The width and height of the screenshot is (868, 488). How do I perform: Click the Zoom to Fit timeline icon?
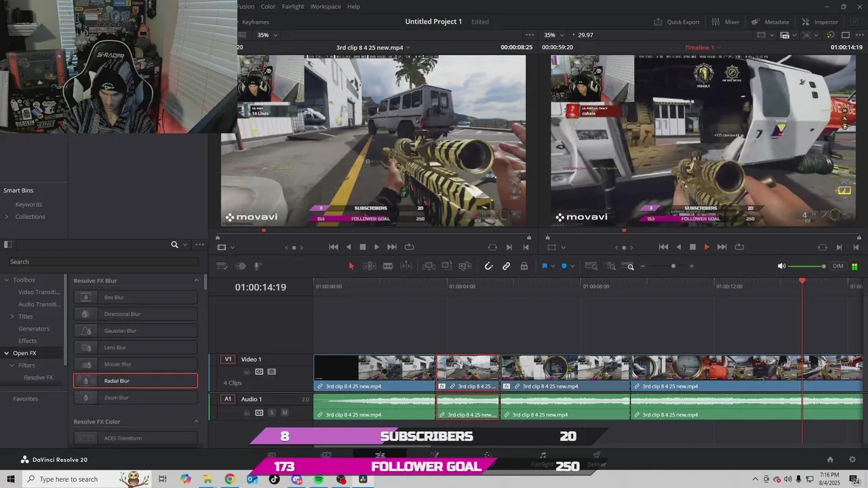pos(591,266)
